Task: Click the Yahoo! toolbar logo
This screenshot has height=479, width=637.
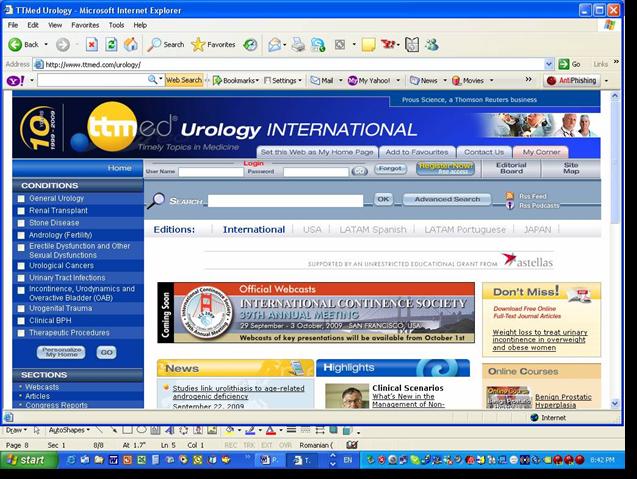Action: coord(15,80)
